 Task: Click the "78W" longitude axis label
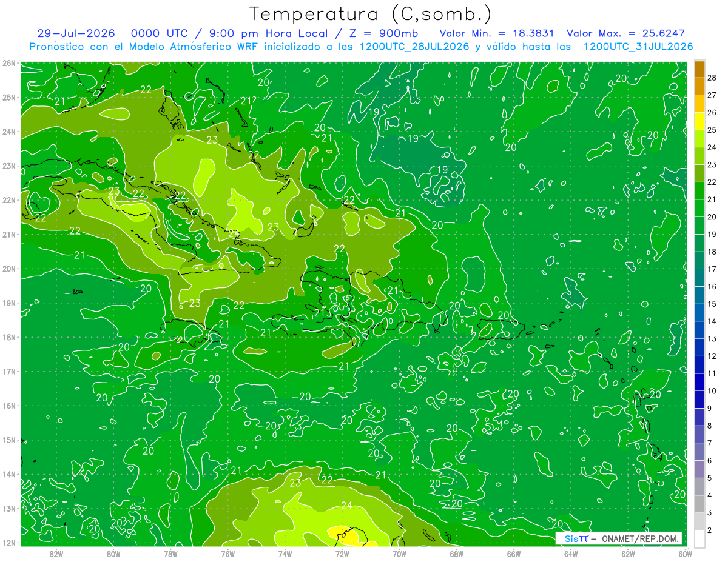170,554
